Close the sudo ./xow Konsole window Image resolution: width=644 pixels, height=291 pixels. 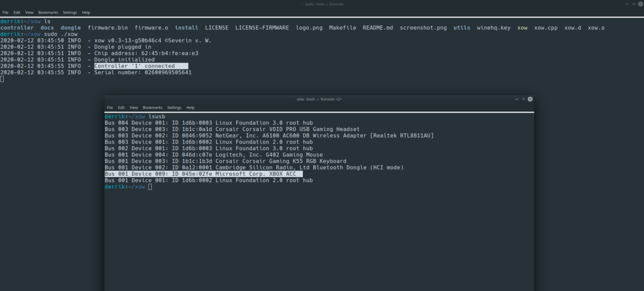[639, 4]
